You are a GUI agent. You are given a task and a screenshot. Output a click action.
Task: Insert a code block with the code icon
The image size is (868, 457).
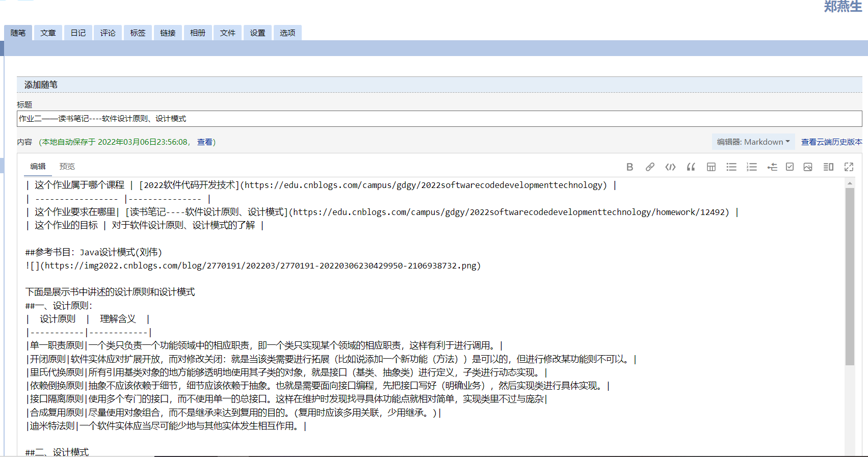tap(670, 167)
